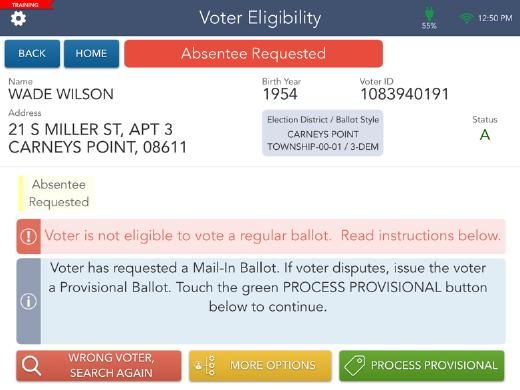
Task: Tap the Election District / Ballot Style box
Action: [323, 133]
